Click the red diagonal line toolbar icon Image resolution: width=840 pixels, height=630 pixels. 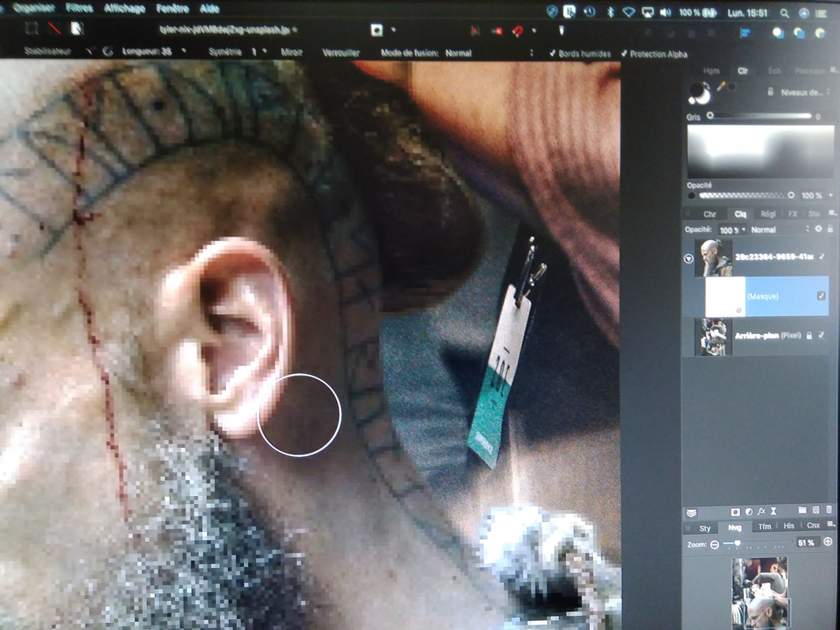54,28
